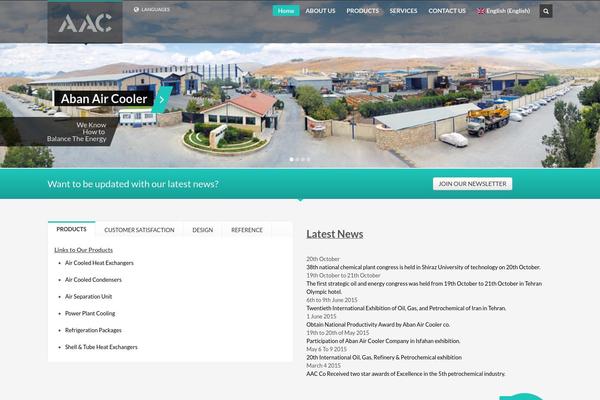Open Air Cooled Heat Exchangers link
600x400 pixels.
tap(99, 263)
